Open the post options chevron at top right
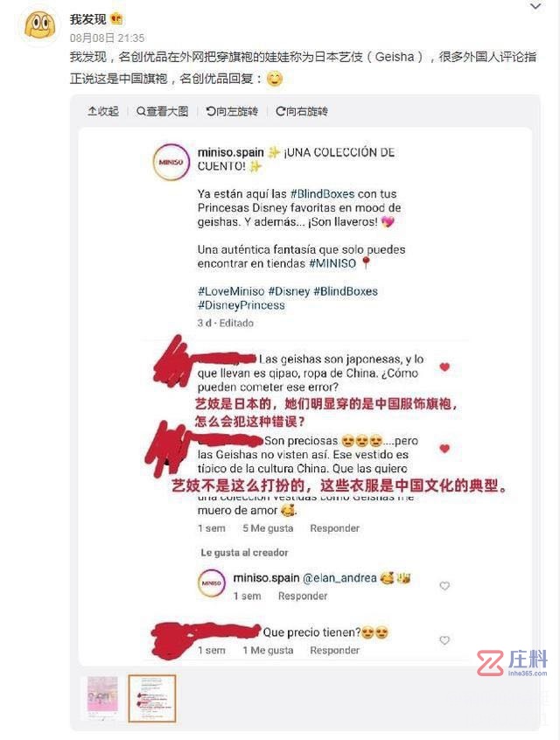 point(535,7)
